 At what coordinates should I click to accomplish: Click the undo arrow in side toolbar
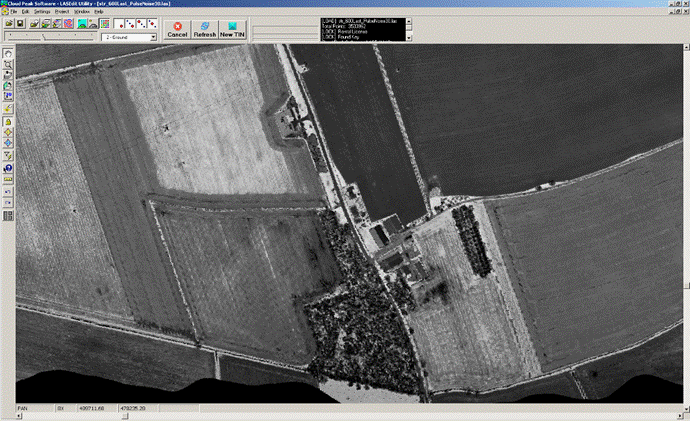[8, 191]
